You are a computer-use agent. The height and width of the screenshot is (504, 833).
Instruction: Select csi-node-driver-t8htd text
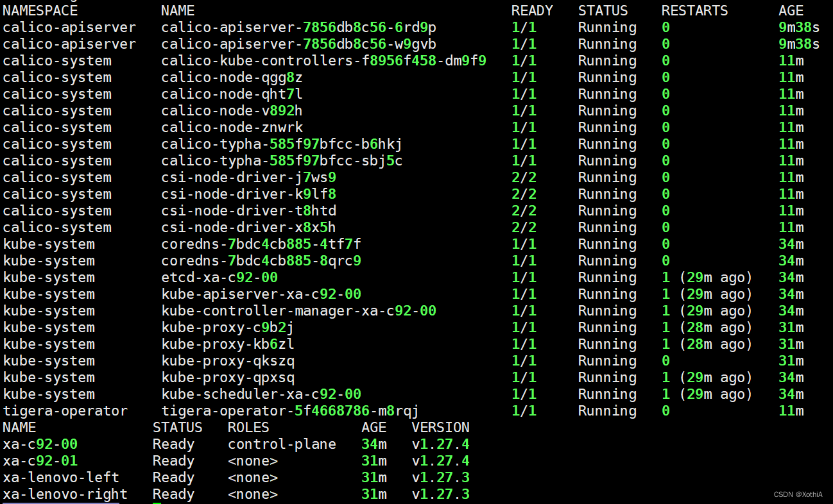pyautogui.click(x=248, y=211)
